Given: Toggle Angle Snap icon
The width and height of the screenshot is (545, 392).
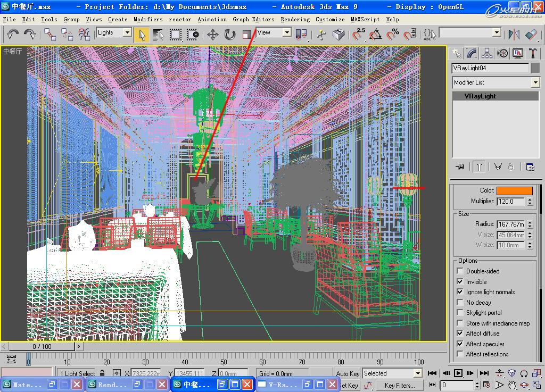Looking at the screenshot, I should tap(375, 35).
